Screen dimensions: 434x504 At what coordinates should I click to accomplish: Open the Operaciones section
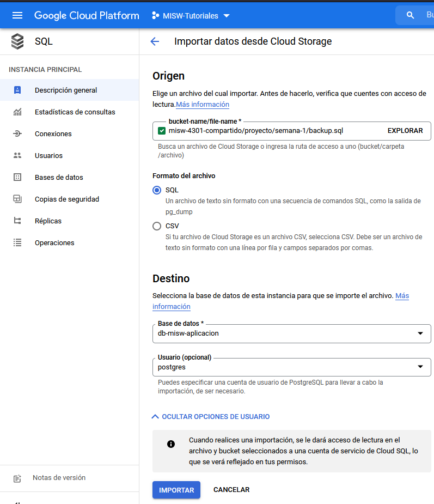[x=69, y=242]
